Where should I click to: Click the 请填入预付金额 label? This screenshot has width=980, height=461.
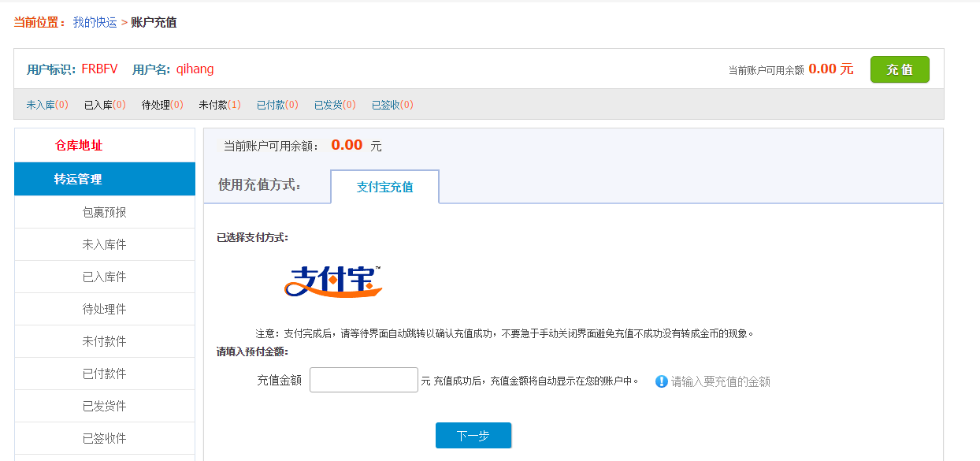click(x=253, y=351)
